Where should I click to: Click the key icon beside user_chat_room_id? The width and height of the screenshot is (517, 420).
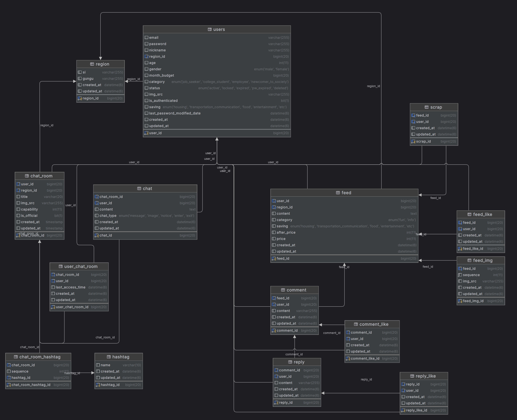[53, 307]
